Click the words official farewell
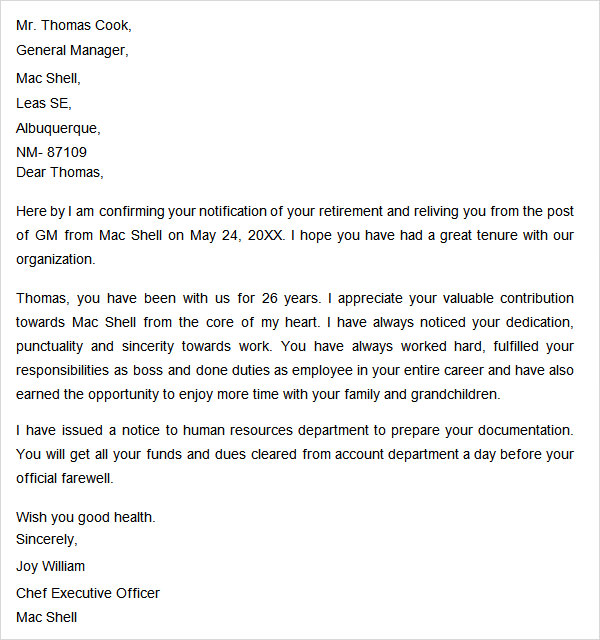The height and width of the screenshot is (640, 600). coord(64,478)
